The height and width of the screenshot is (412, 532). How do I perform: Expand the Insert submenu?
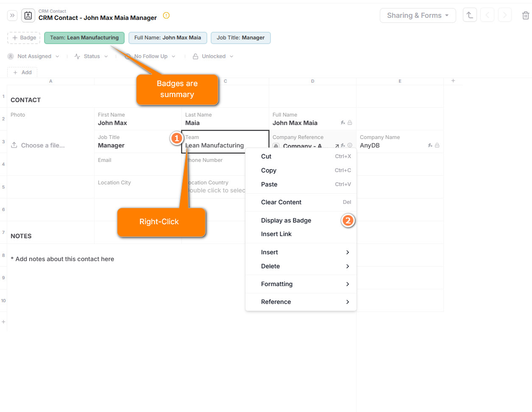pyautogui.click(x=301, y=252)
